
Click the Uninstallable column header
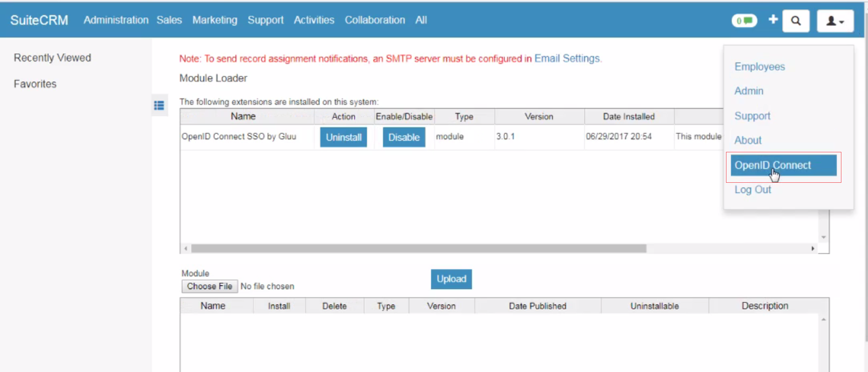pos(654,306)
